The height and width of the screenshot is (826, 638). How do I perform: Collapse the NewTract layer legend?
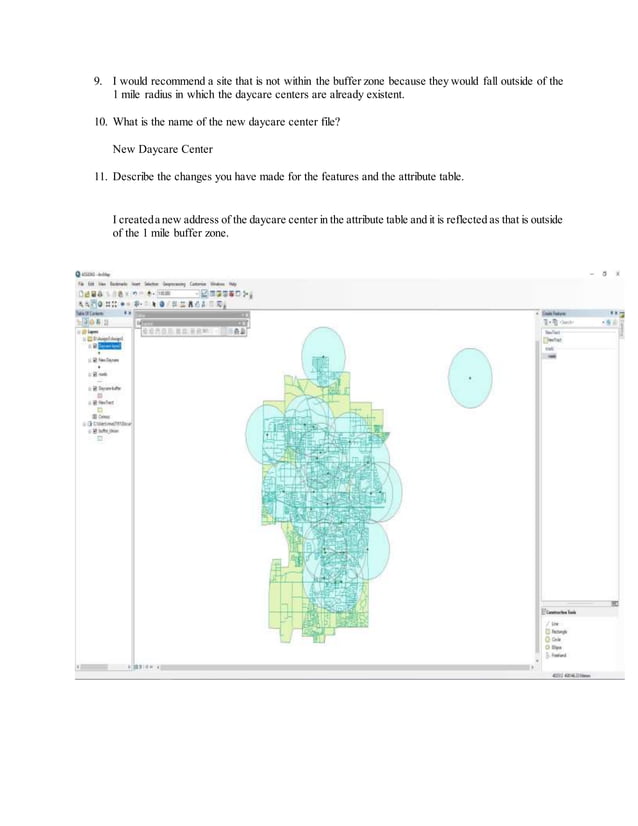pos(90,403)
